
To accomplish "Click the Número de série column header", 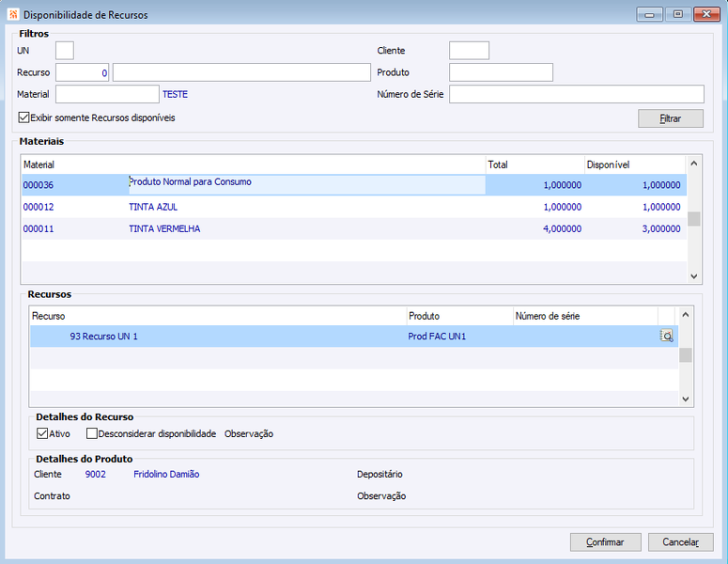I will click(x=585, y=316).
